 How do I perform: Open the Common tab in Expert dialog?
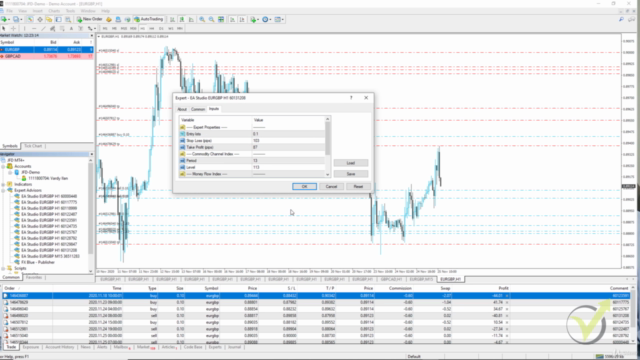tap(198, 109)
